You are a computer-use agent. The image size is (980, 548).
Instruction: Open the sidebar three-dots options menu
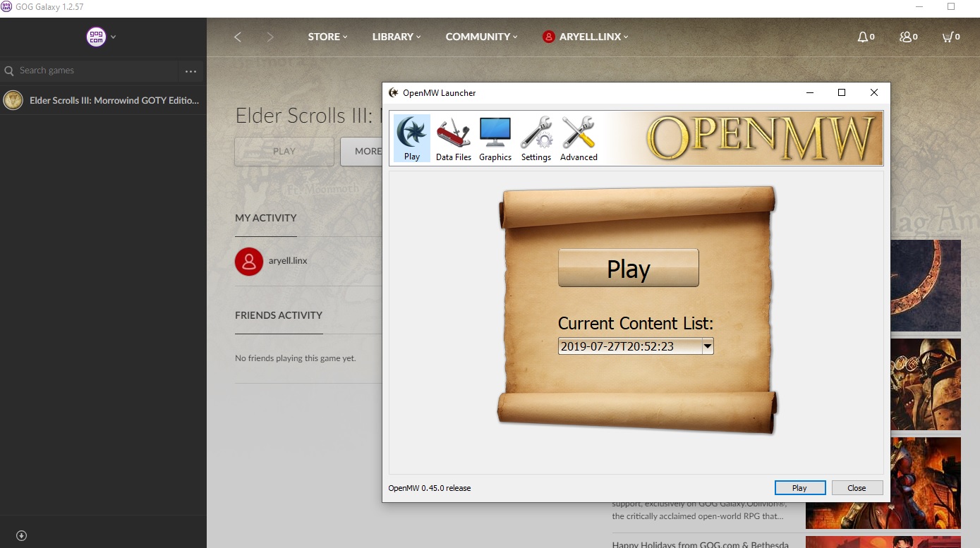pos(190,71)
